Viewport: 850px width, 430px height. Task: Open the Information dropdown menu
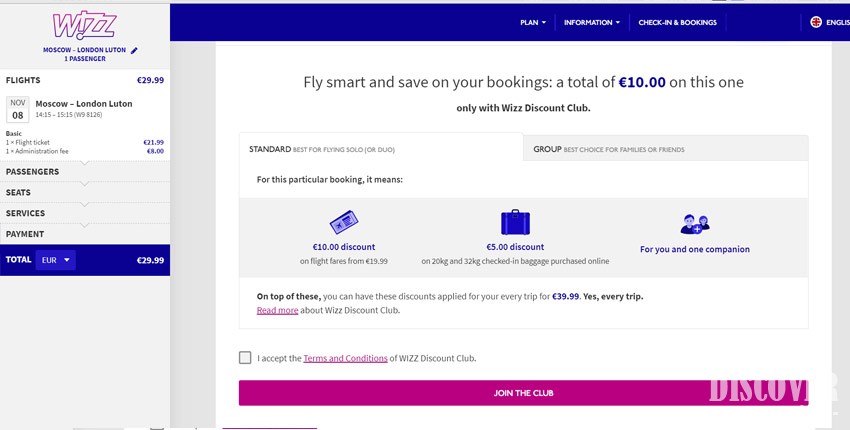click(x=591, y=22)
